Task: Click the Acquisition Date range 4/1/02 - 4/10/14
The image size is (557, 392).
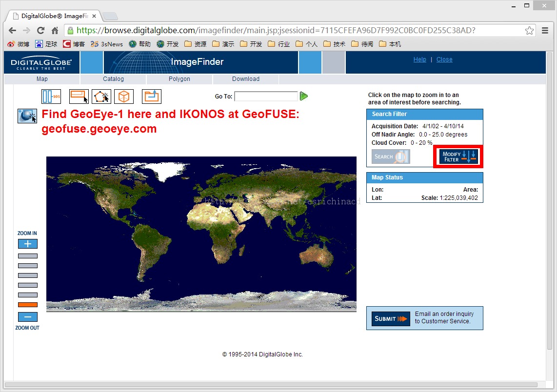Action: point(443,126)
